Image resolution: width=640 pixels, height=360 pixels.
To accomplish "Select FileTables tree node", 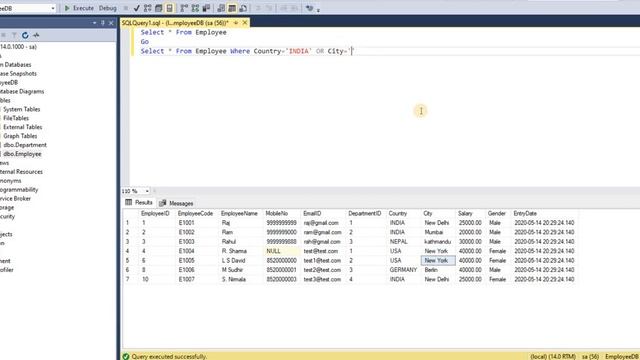I will (x=16, y=118).
